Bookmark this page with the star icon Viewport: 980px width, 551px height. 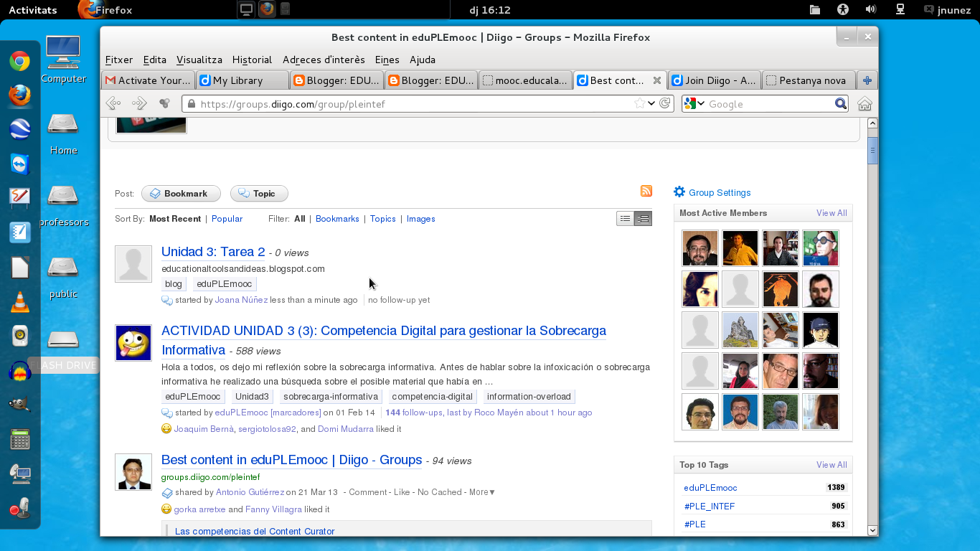(x=639, y=103)
